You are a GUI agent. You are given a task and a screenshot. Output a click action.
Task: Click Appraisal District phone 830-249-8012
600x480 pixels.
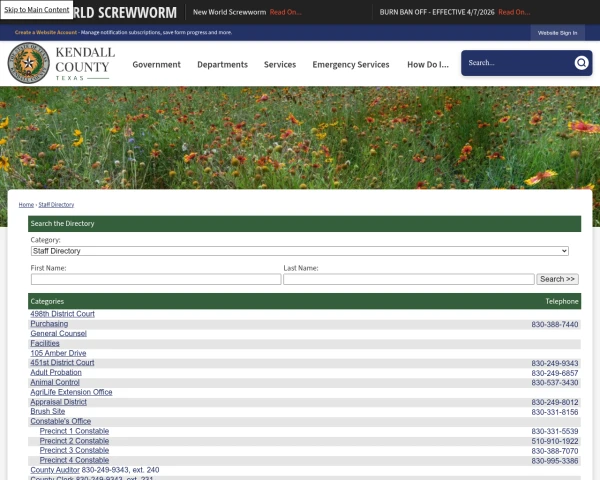tap(554, 402)
